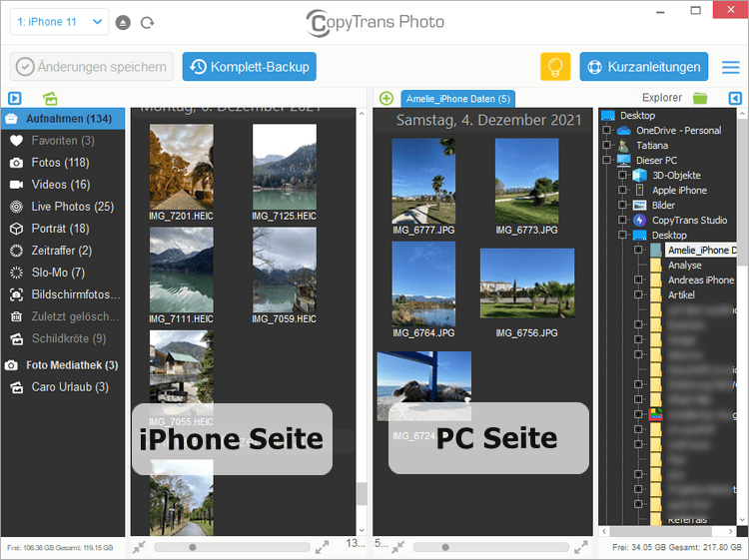Viewport: 749px width, 560px height.
Task: Open Caro Urlaub (3) album
Action: pyautogui.click(x=63, y=386)
